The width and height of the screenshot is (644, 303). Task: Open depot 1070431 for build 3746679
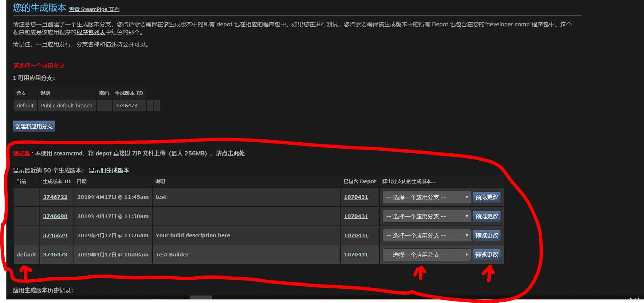(x=356, y=235)
